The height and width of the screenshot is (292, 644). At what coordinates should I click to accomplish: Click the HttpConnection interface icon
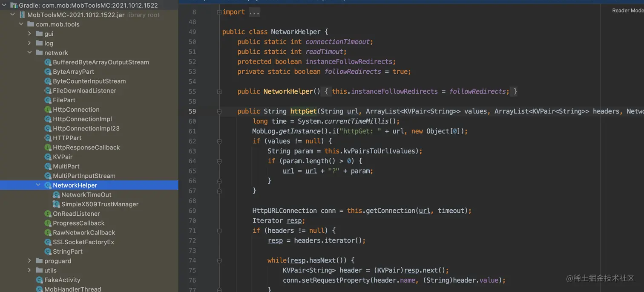coord(48,110)
